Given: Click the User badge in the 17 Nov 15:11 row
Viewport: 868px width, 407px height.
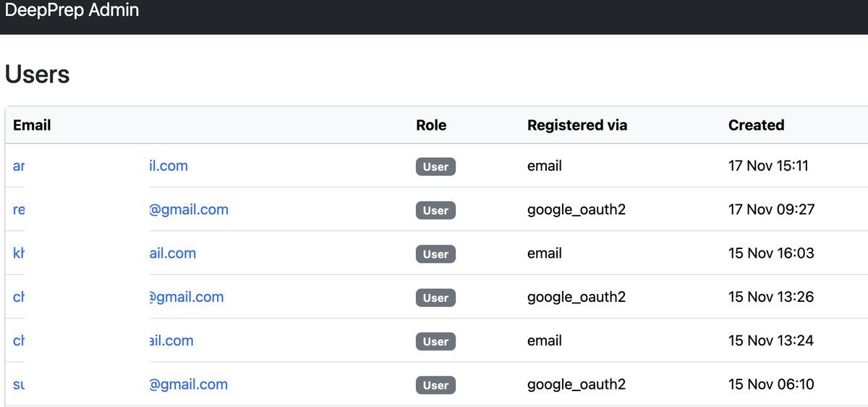Looking at the screenshot, I should pyautogui.click(x=435, y=167).
